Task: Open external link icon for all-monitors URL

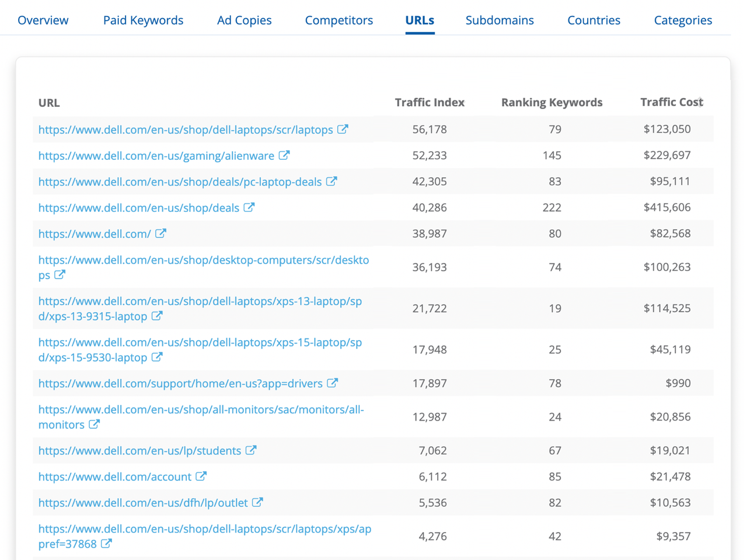Action: (95, 424)
